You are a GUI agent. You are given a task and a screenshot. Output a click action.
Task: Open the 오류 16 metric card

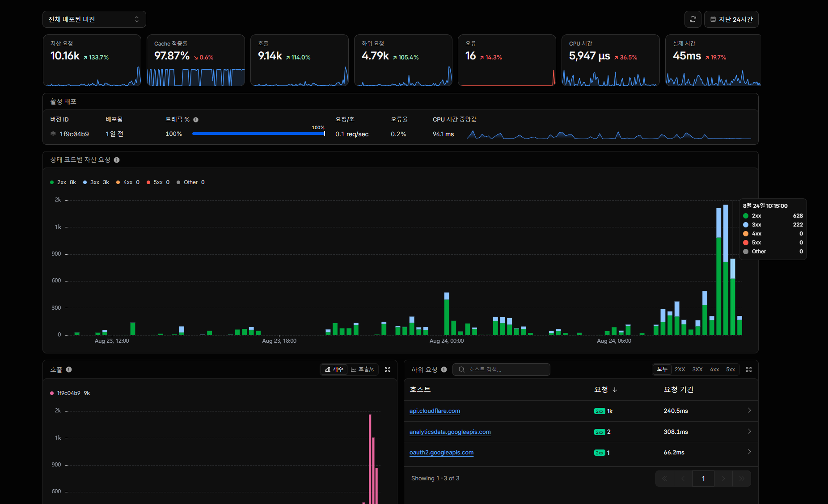click(x=507, y=60)
